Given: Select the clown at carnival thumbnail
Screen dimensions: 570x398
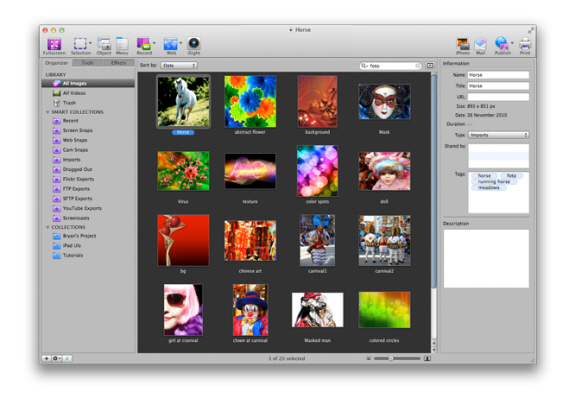Looking at the screenshot, I should pos(250,310).
